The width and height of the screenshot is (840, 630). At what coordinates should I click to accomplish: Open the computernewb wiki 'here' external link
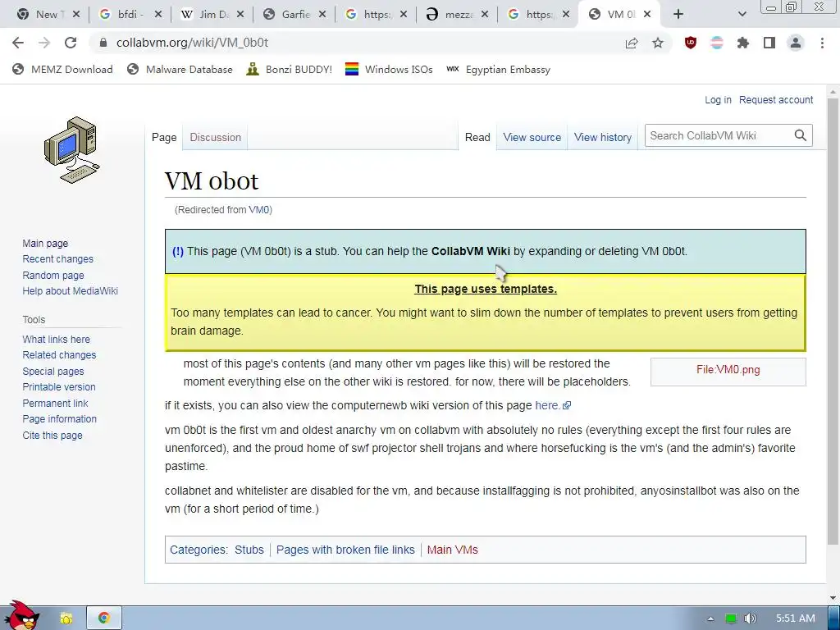pos(553,405)
